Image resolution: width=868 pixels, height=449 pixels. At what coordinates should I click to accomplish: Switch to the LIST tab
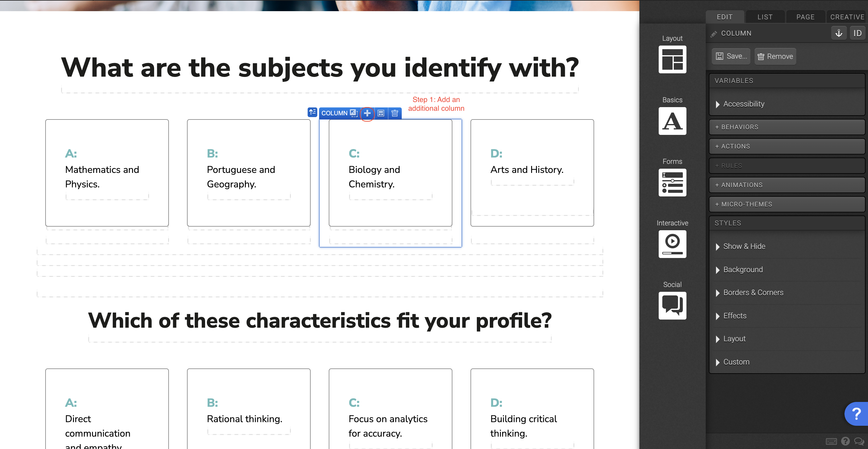[x=765, y=17]
